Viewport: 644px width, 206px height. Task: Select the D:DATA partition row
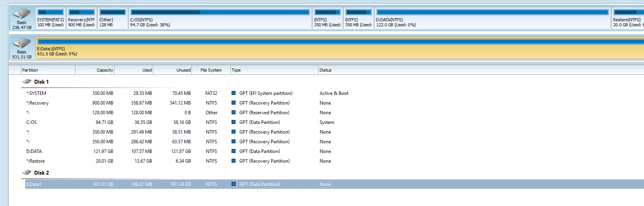(34, 151)
